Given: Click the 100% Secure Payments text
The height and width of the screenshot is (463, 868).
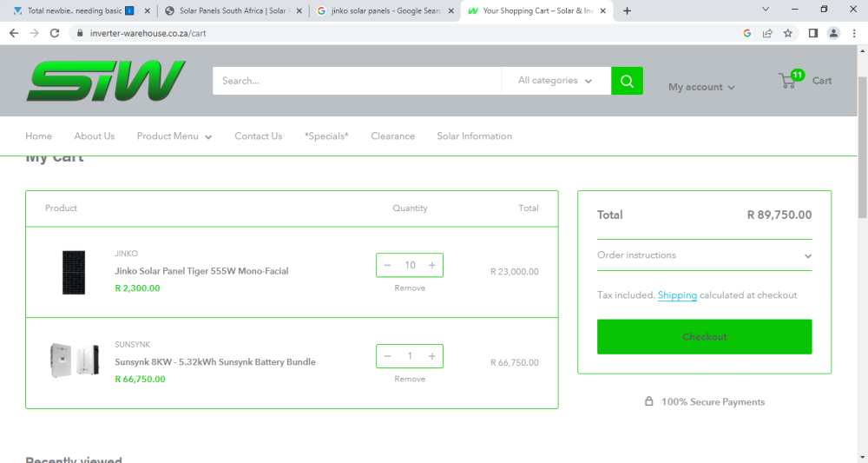Looking at the screenshot, I should point(713,402).
